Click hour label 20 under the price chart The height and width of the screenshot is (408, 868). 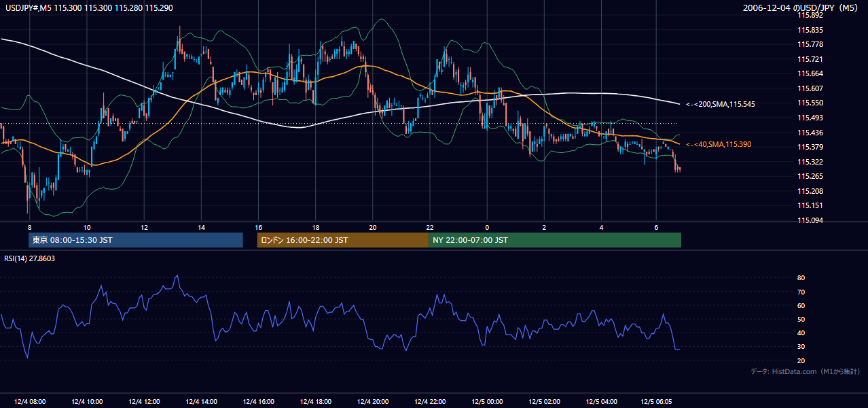click(373, 227)
